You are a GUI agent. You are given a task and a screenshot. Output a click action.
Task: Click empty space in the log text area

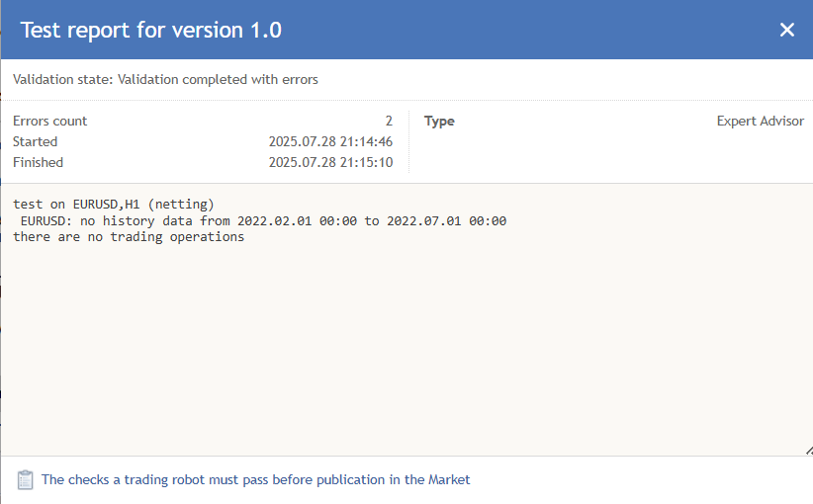(x=406, y=346)
